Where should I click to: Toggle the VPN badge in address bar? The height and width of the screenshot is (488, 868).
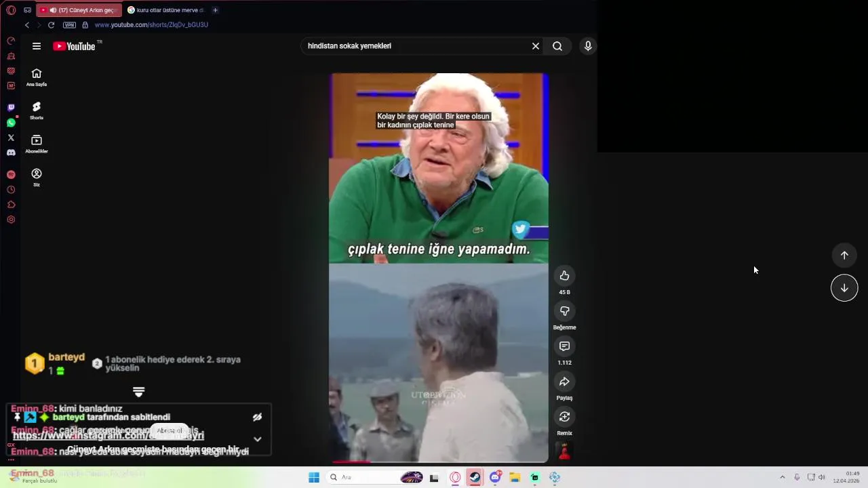coord(69,25)
